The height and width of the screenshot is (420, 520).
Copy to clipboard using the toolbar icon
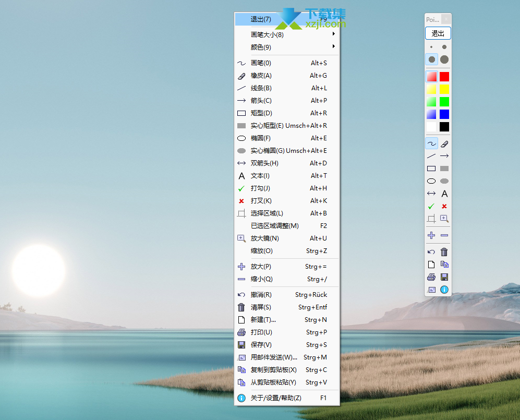click(444, 265)
